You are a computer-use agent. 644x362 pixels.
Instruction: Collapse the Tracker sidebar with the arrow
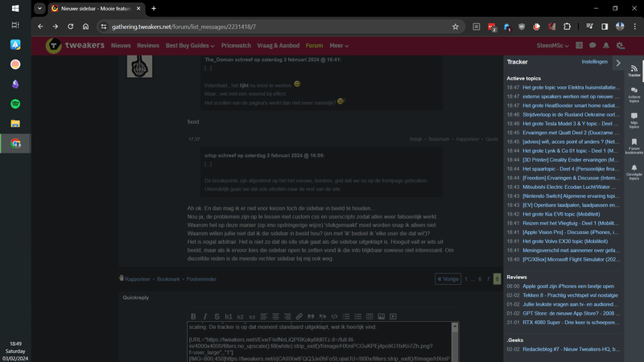coord(618,64)
